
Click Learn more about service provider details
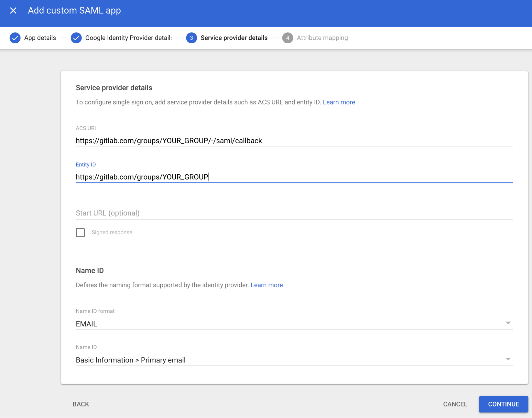[339, 102]
